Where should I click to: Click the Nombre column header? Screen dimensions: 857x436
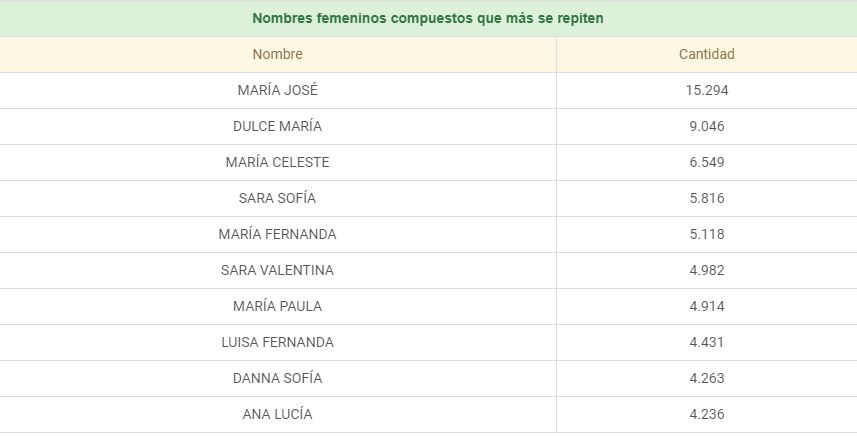pos(277,54)
